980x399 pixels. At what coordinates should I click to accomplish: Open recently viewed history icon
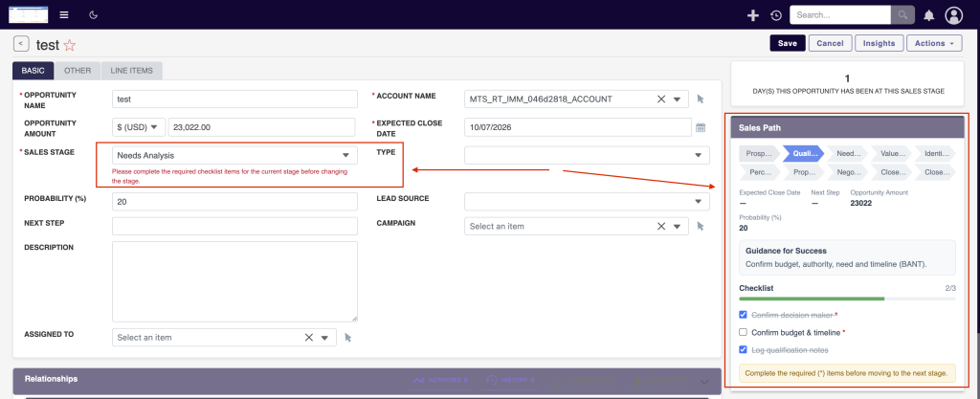click(775, 15)
